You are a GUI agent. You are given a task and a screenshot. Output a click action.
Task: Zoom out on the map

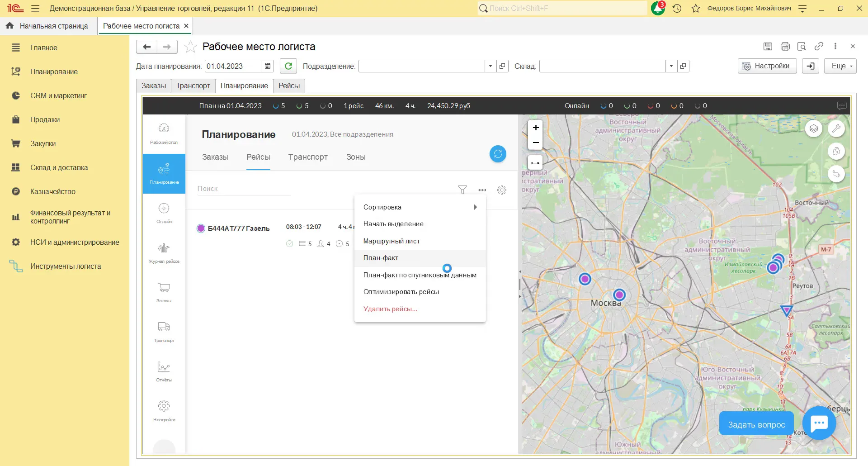(535, 143)
